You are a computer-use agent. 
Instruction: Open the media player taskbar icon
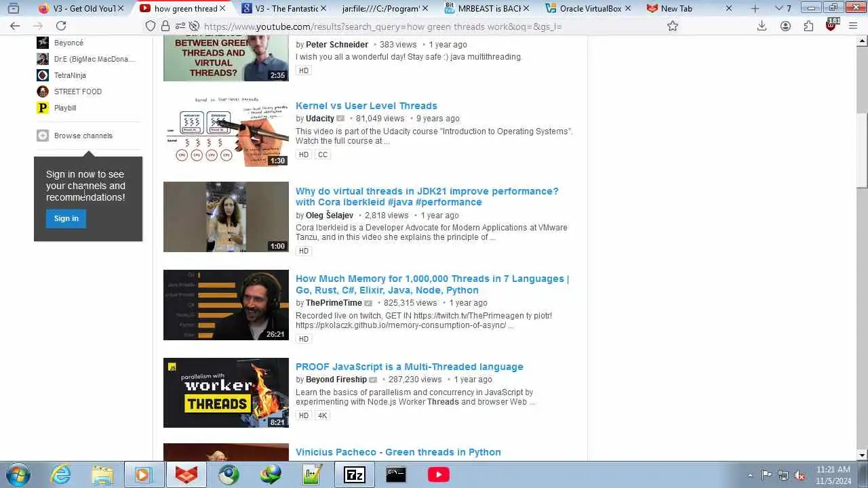[x=143, y=474]
